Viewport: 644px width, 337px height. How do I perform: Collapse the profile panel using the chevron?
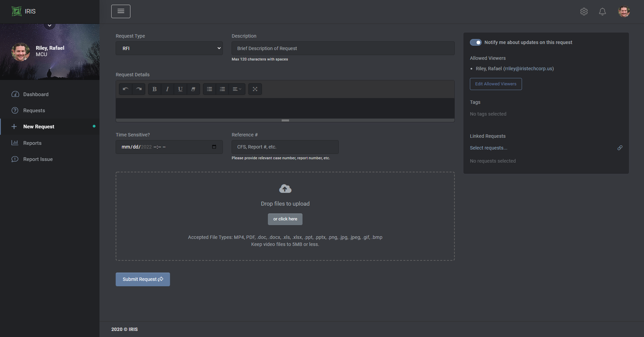coord(49,25)
